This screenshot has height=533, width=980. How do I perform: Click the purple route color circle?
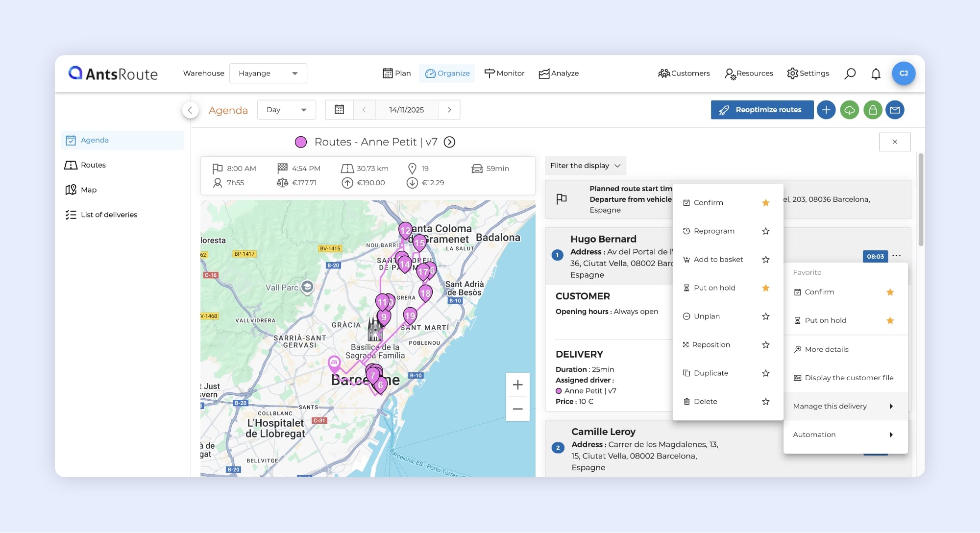click(x=301, y=142)
